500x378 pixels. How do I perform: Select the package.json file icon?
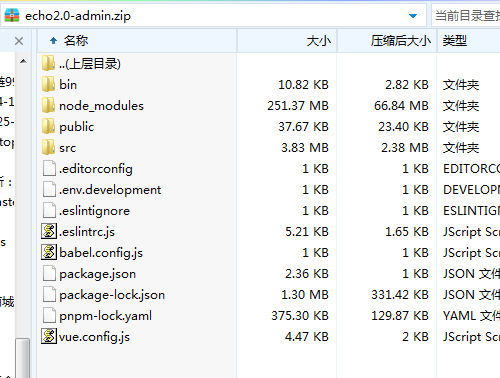click(49, 273)
